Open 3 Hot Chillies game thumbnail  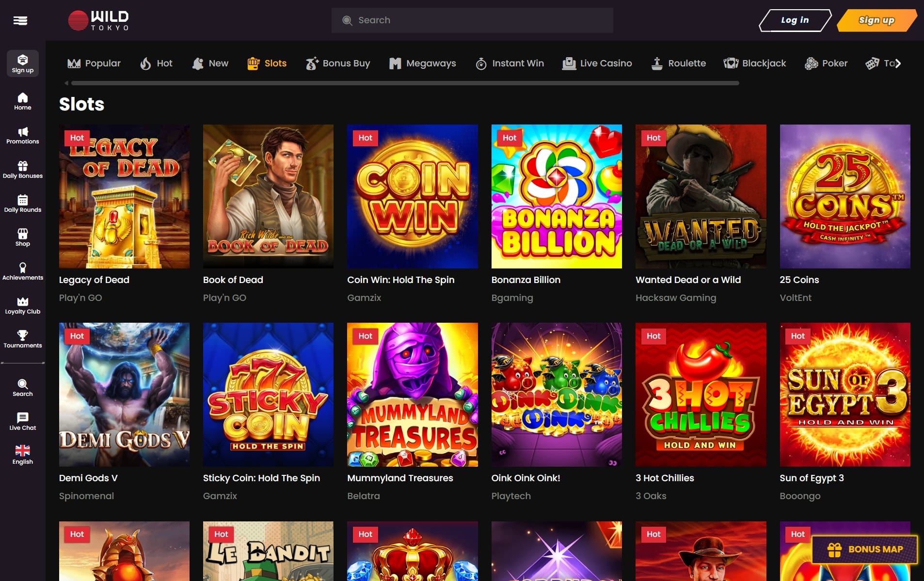[x=701, y=394]
